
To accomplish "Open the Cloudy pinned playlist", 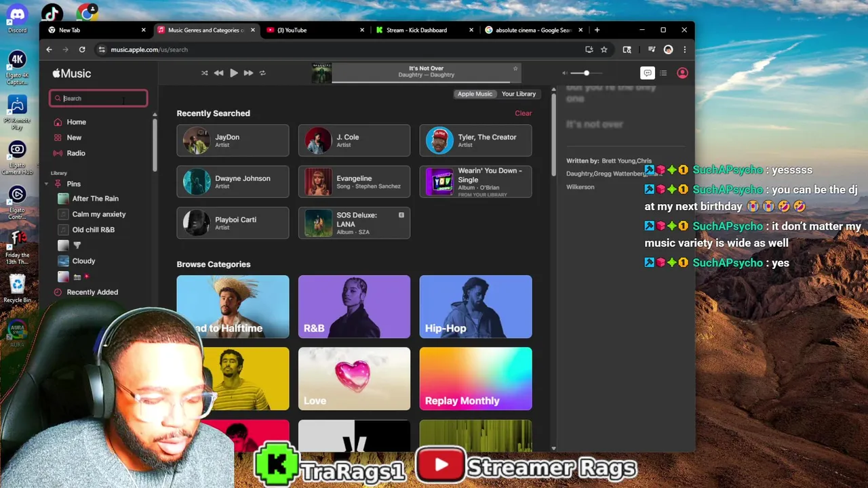I will 83,261.
